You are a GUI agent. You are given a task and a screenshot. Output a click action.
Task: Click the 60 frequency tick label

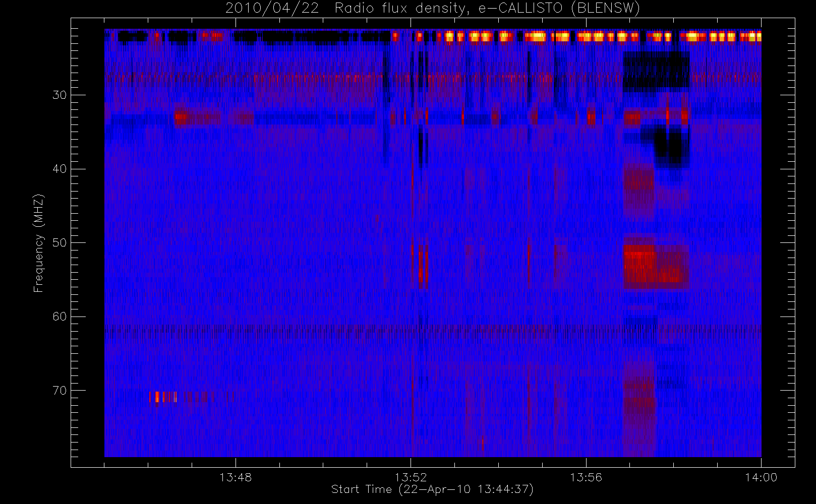tap(60, 317)
